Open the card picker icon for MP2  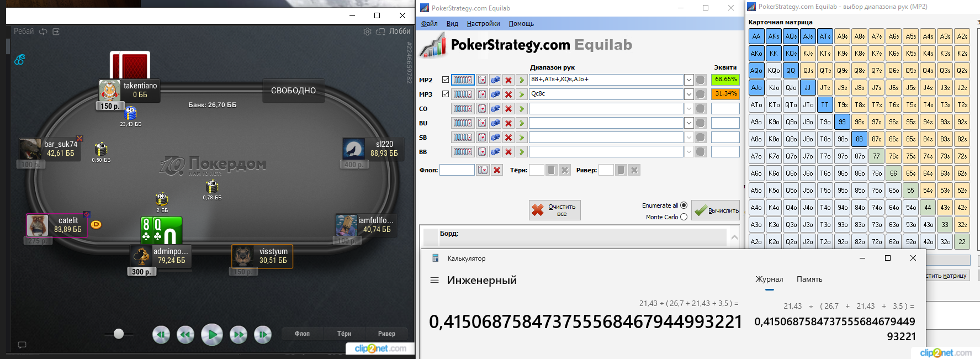pos(482,80)
